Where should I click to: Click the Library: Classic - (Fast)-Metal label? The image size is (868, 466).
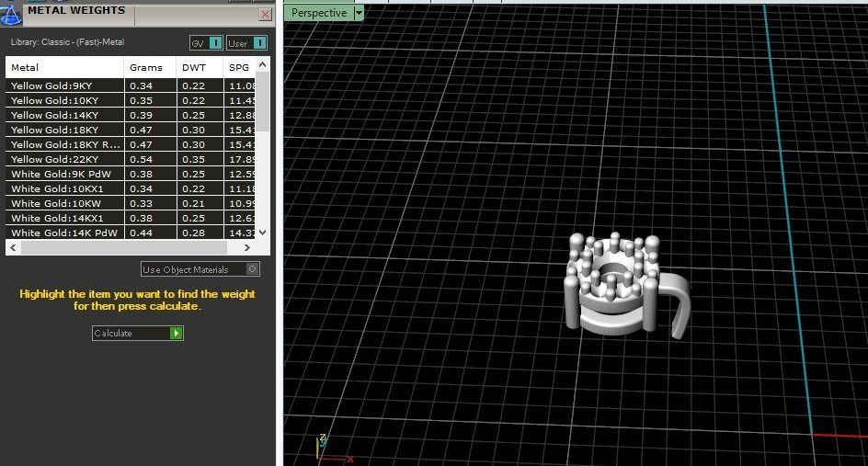point(67,42)
